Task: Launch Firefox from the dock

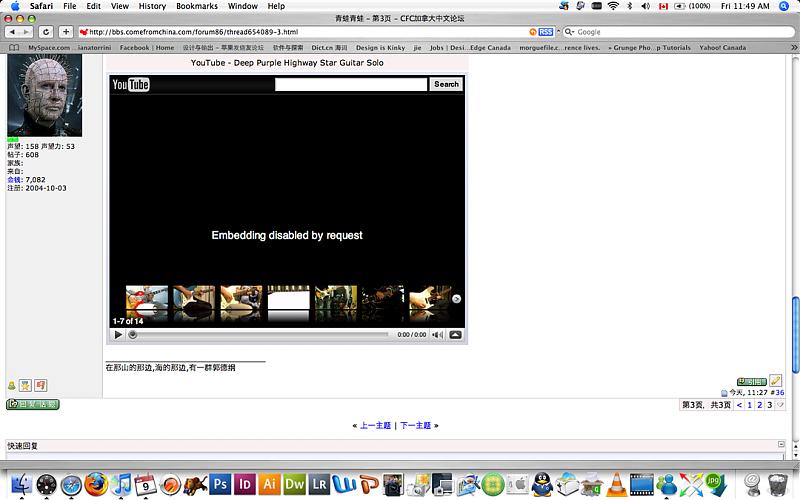Action: click(x=96, y=484)
